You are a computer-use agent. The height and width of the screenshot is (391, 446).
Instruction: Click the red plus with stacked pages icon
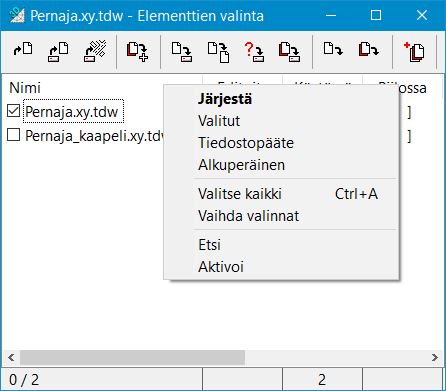coord(414,51)
